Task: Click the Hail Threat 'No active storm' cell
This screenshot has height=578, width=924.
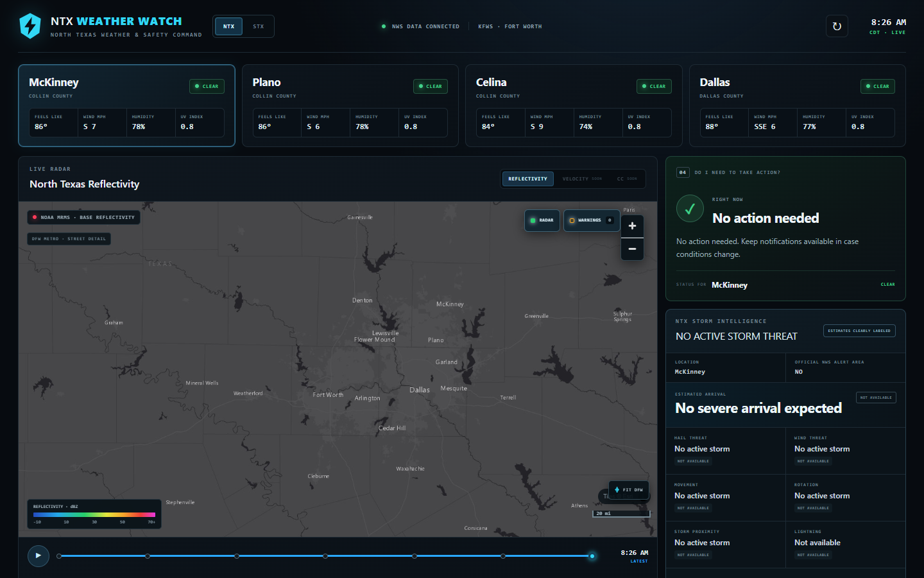Action: coord(726,451)
